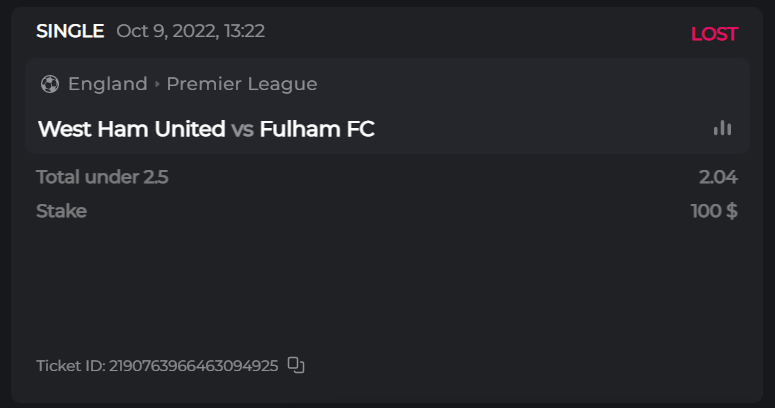Viewport: 775px width, 408px height.
Task: Click the LOST status label
Action: (714, 34)
